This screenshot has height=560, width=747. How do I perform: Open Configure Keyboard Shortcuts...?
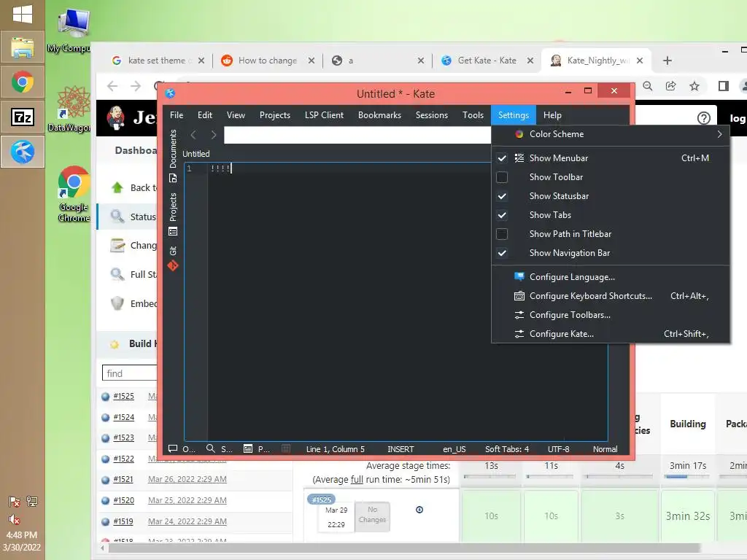(x=611, y=296)
